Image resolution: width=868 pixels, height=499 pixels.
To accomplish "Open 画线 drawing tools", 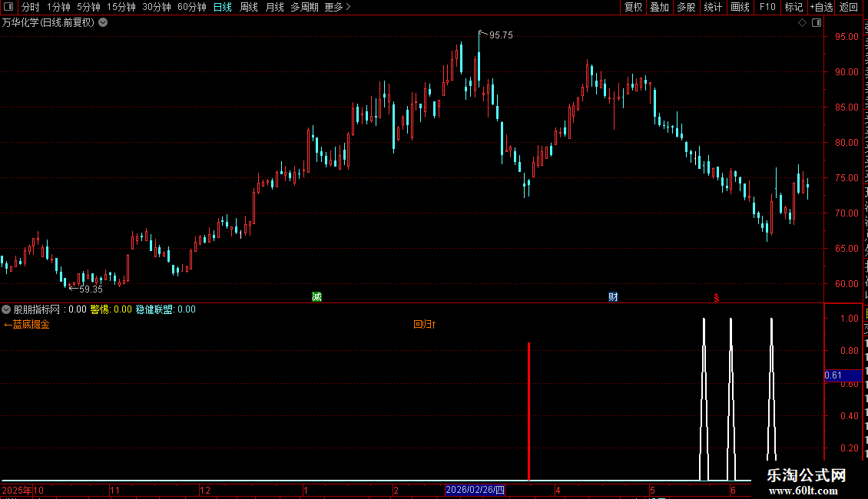I will click(x=740, y=7).
